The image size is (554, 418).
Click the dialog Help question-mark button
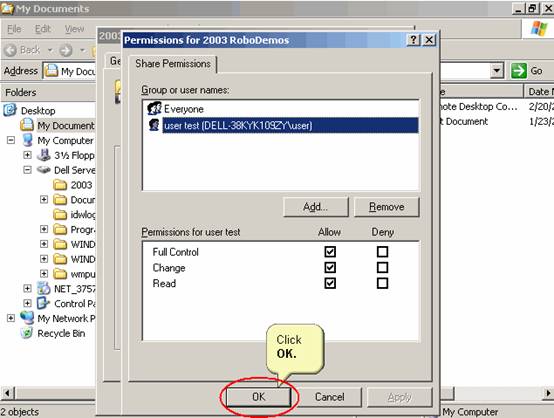coord(413,40)
